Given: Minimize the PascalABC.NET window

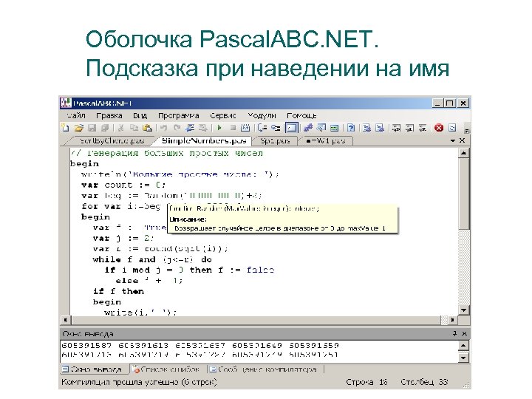Looking at the screenshot, I should point(437,103).
